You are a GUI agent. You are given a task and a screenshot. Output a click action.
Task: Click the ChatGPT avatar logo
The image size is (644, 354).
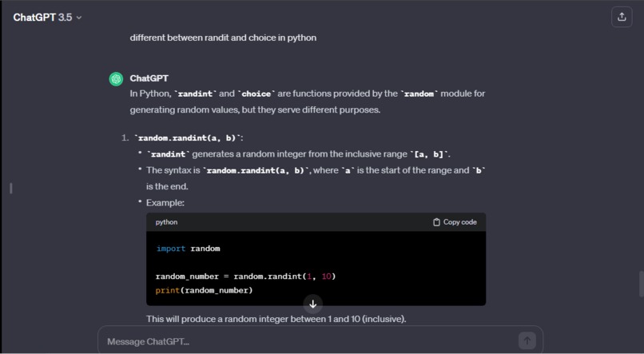coord(116,79)
